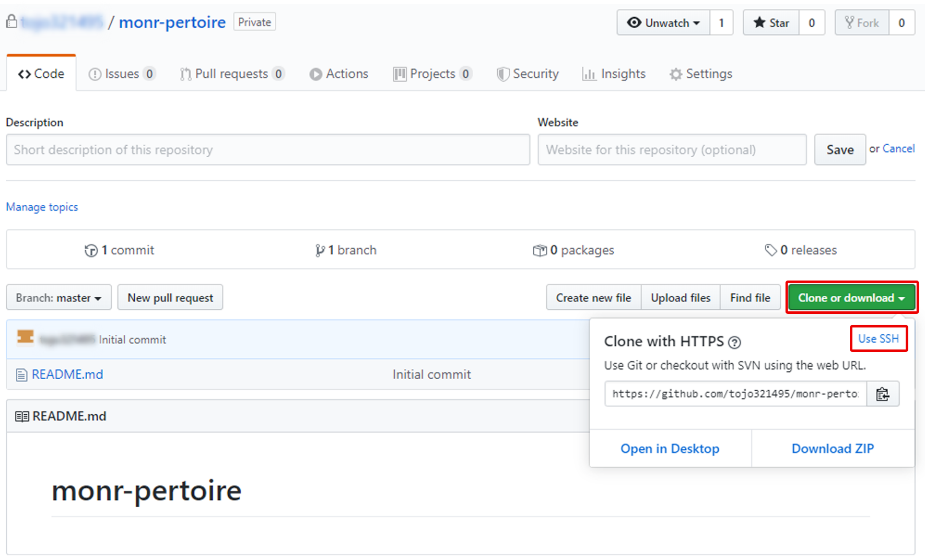Click the README.md file icon
Screen dimensions: 925x560
pos(21,375)
